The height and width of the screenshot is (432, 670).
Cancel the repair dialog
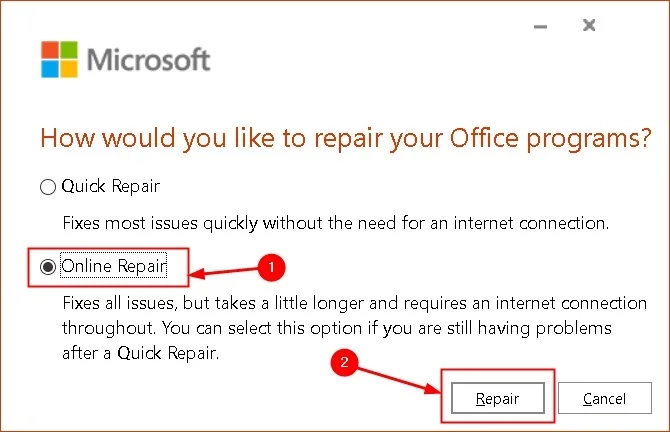604,399
